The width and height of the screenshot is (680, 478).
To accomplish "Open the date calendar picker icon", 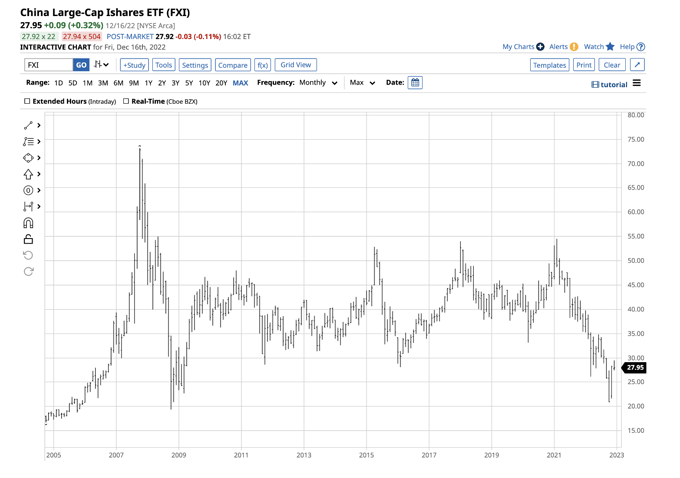I will click(x=415, y=82).
